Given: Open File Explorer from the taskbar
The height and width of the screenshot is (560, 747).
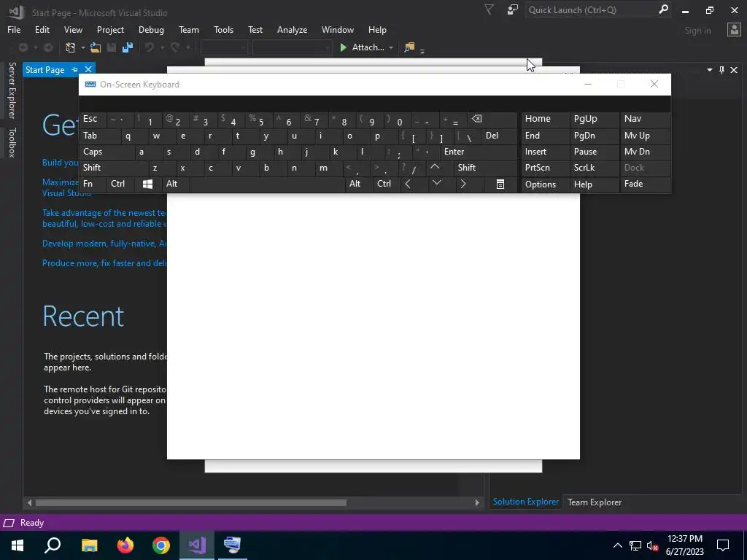Looking at the screenshot, I should click(89, 545).
